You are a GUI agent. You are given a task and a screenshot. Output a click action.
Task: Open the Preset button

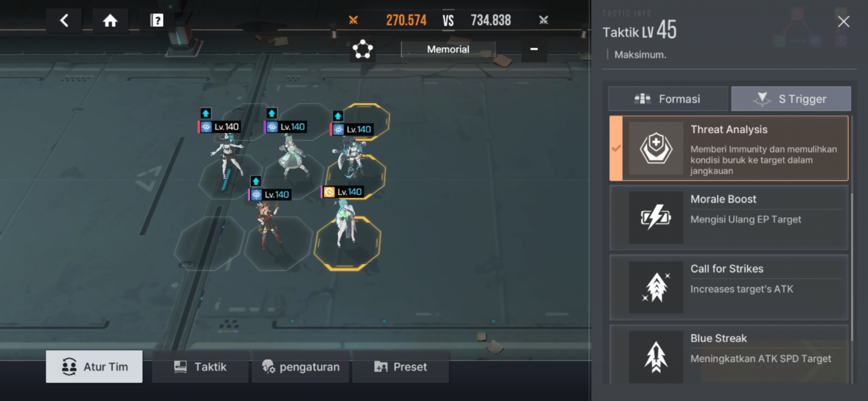coord(401,367)
